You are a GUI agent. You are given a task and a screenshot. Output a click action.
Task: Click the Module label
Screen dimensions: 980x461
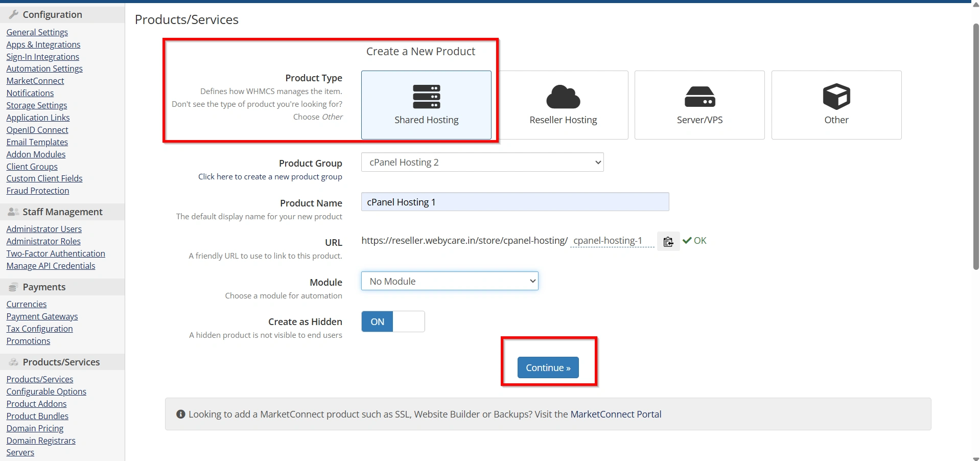[x=326, y=282]
